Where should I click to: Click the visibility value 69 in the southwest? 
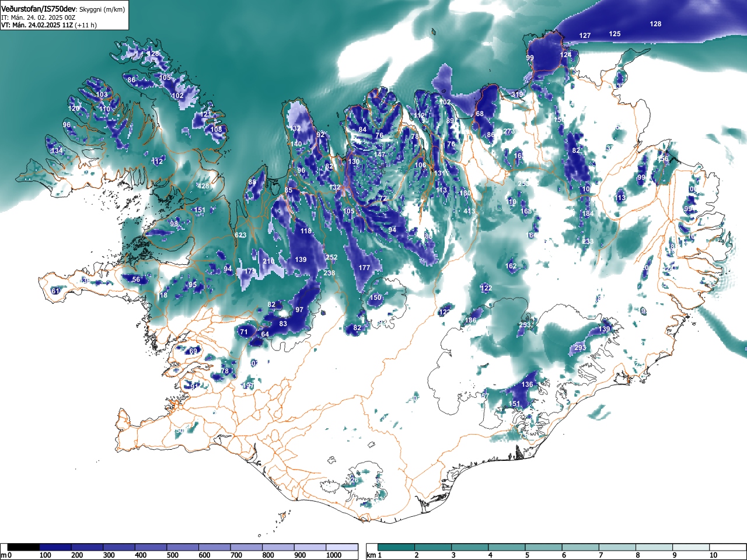(193, 351)
